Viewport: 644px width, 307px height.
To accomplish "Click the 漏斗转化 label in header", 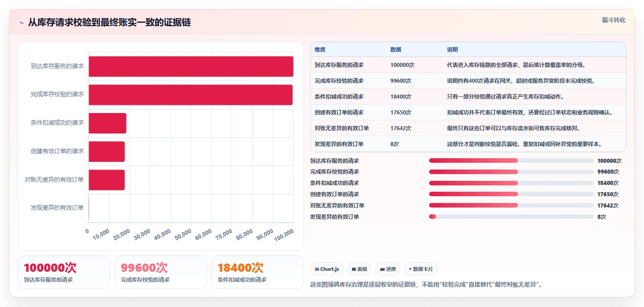I will point(614,20).
